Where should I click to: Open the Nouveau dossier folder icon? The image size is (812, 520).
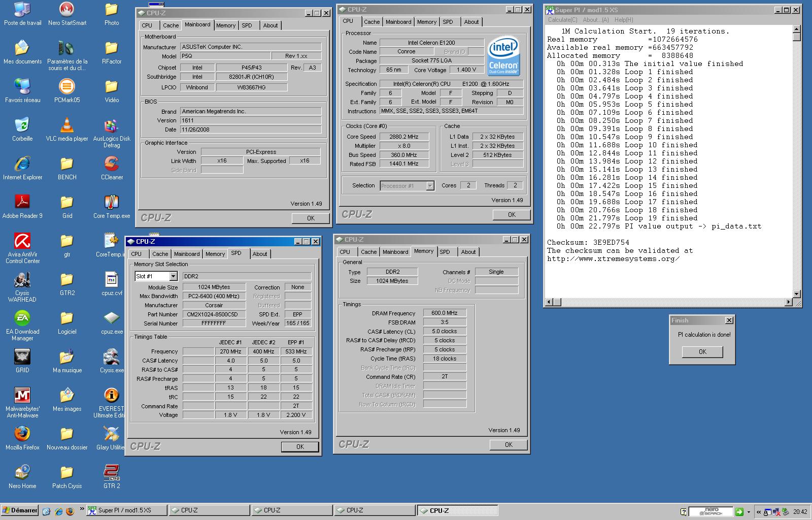[x=67, y=438]
